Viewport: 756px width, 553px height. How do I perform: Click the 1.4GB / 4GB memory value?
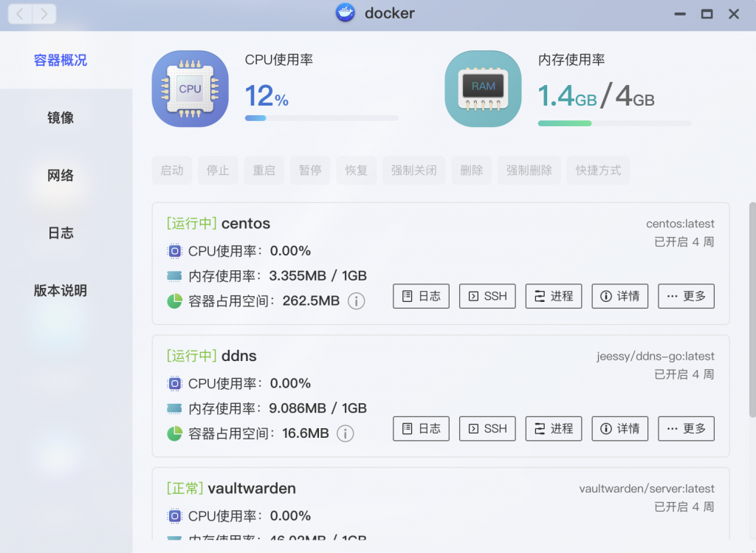pyautogui.click(x=596, y=95)
